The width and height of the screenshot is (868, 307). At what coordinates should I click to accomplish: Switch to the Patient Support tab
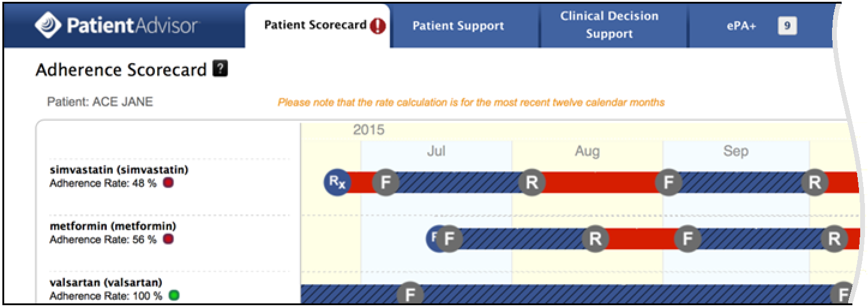[458, 26]
